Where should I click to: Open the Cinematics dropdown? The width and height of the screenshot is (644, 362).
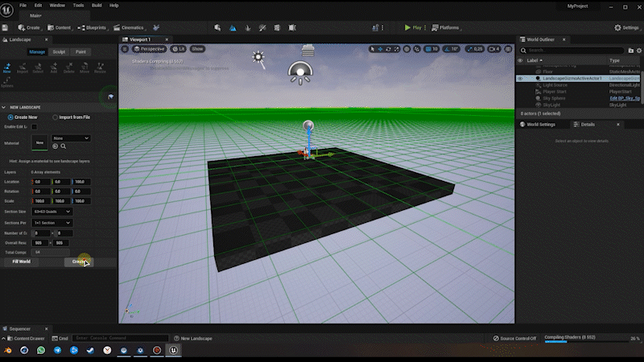pyautogui.click(x=129, y=27)
